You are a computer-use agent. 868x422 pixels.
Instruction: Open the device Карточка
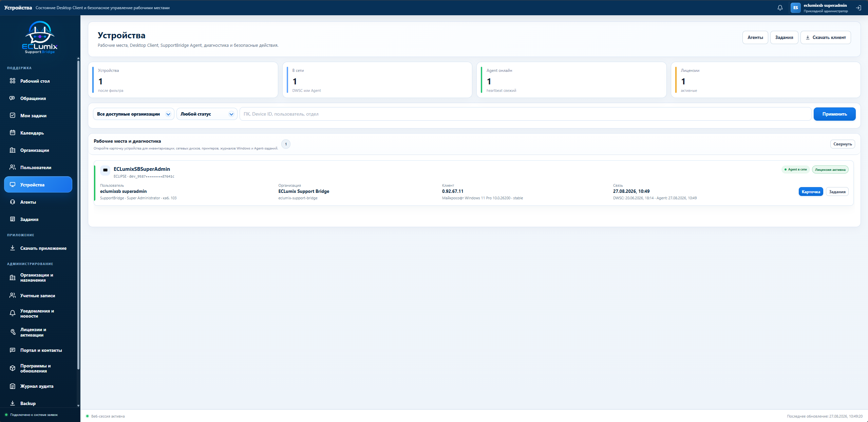[x=811, y=192]
